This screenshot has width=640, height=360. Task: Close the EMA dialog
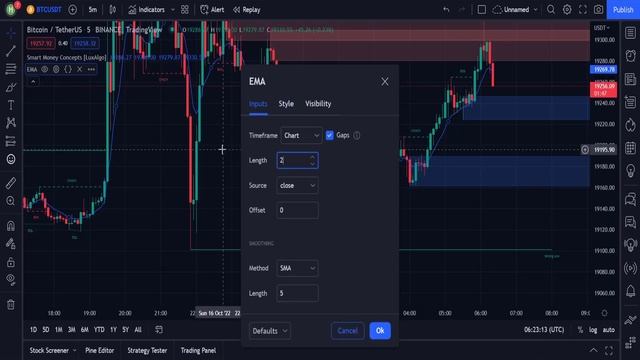point(385,82)
